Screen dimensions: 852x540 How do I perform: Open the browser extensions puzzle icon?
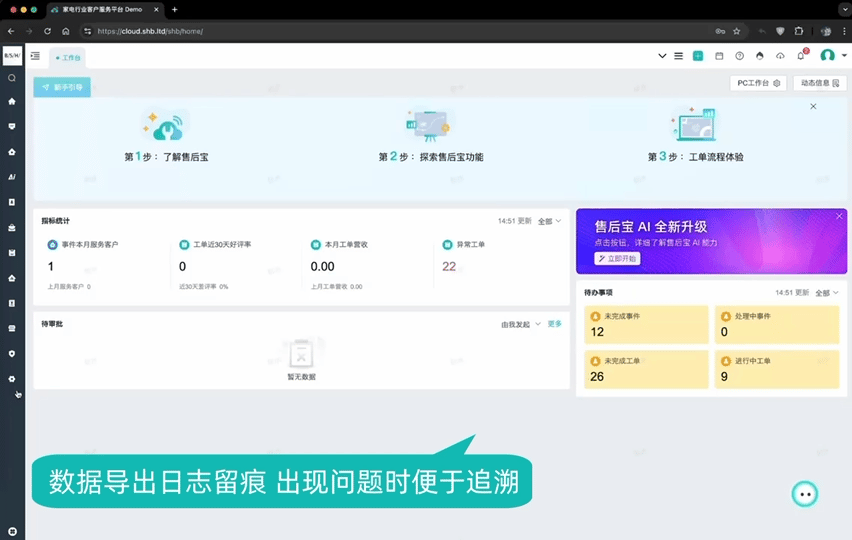point(799,32)
